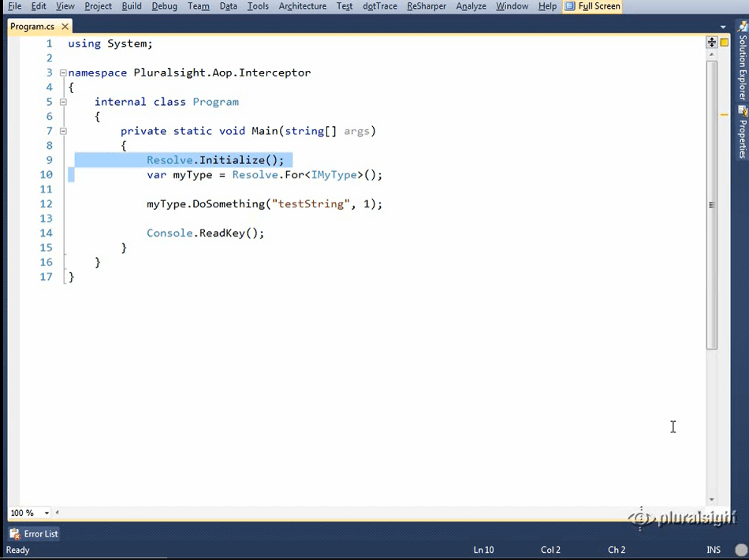749x560 pixels.
Task: Click the scroll down arrow
Action: (x=712, y=499)
